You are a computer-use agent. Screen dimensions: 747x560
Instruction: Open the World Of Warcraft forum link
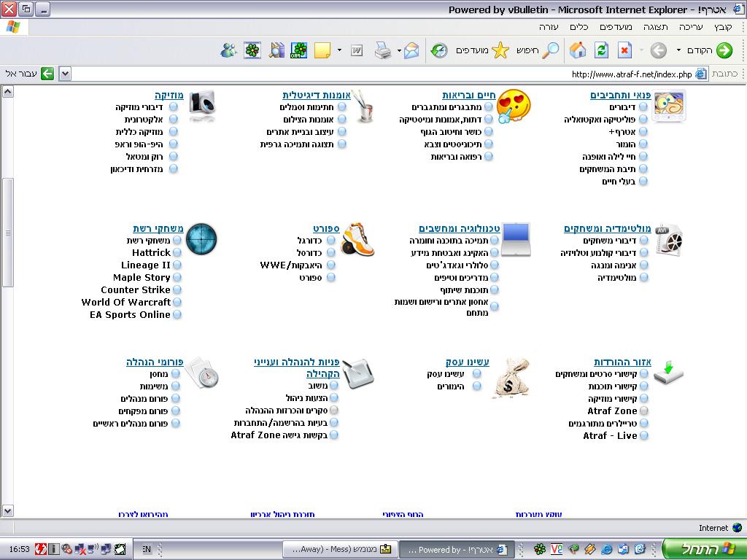pos(125,302)
